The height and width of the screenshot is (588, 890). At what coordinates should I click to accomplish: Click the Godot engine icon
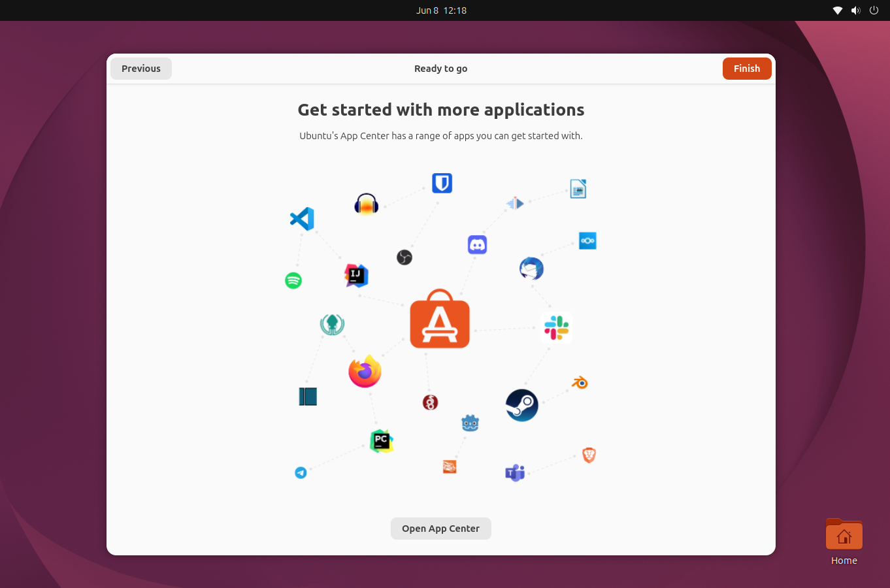click(470, 423)
